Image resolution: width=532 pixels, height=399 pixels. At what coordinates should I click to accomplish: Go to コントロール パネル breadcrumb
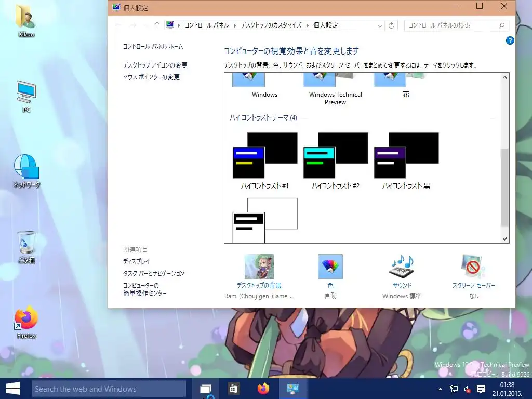(x=207, y=25)
